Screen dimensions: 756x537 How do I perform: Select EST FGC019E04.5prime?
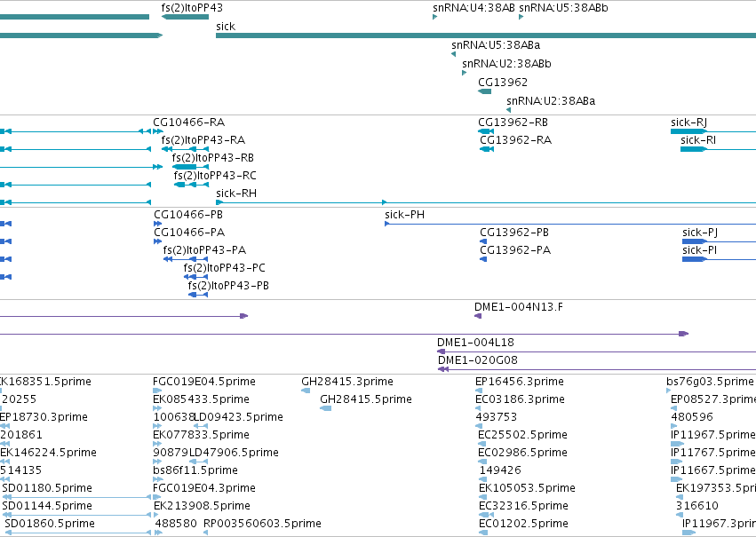204,382
